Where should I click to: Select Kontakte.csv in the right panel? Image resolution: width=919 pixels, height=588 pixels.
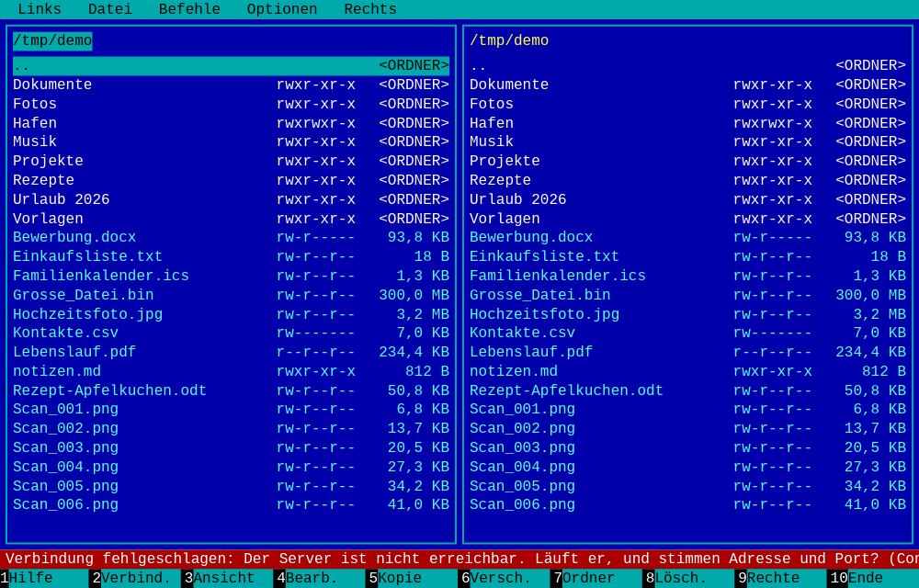(x=687, y=333)
